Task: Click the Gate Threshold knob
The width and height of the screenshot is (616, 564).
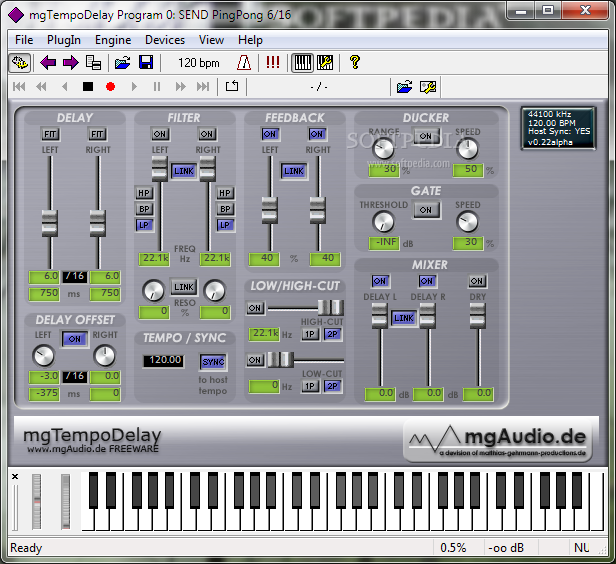Action: coord(383,222)
